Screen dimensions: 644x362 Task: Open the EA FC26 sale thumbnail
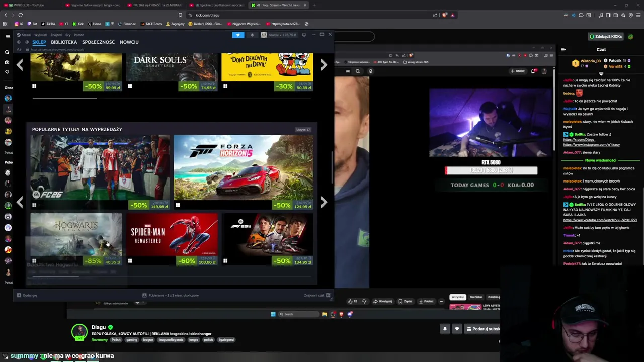tap(100, 172)
